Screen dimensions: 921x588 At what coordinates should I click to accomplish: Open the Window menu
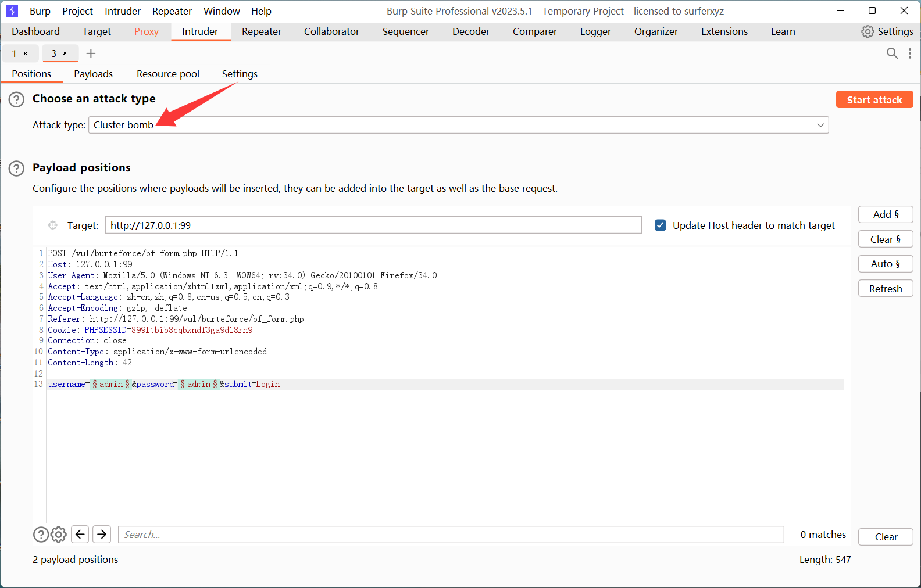click(x=222, y=11)
